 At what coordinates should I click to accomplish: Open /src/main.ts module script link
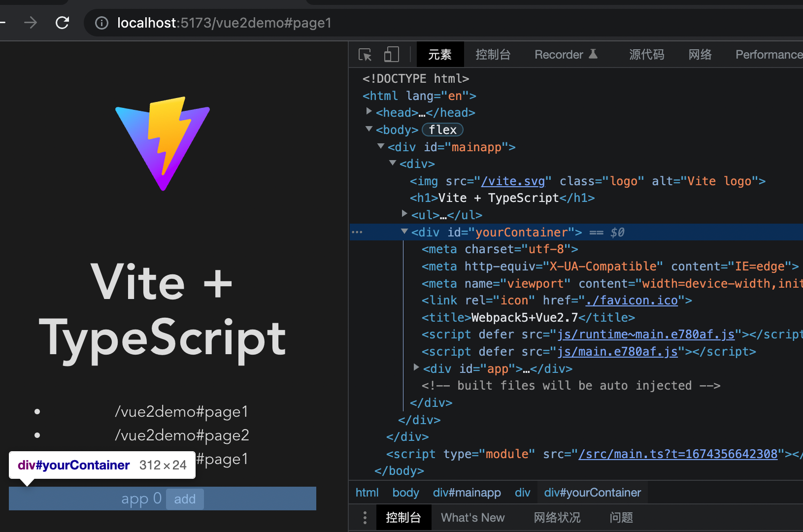pos(678,454)
